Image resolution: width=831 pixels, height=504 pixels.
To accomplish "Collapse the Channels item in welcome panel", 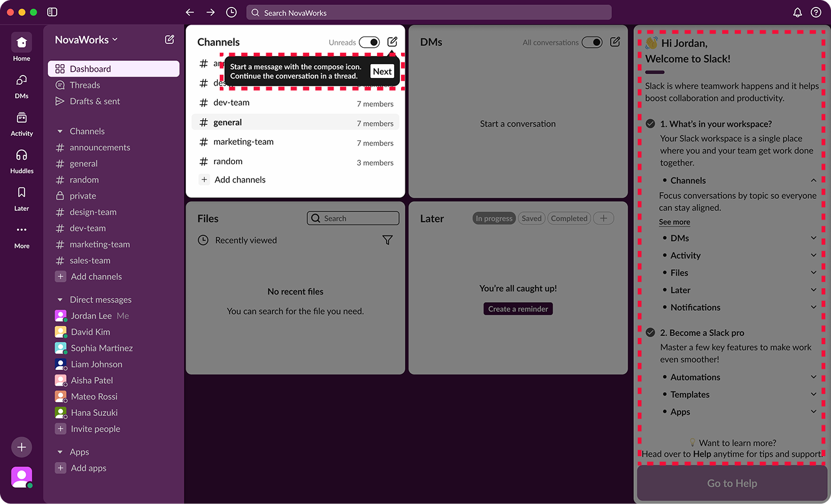I will [813, 180].
